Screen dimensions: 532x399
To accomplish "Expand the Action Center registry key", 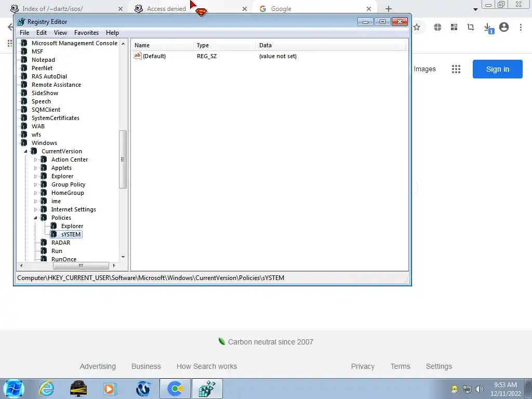I will [36, 159].
